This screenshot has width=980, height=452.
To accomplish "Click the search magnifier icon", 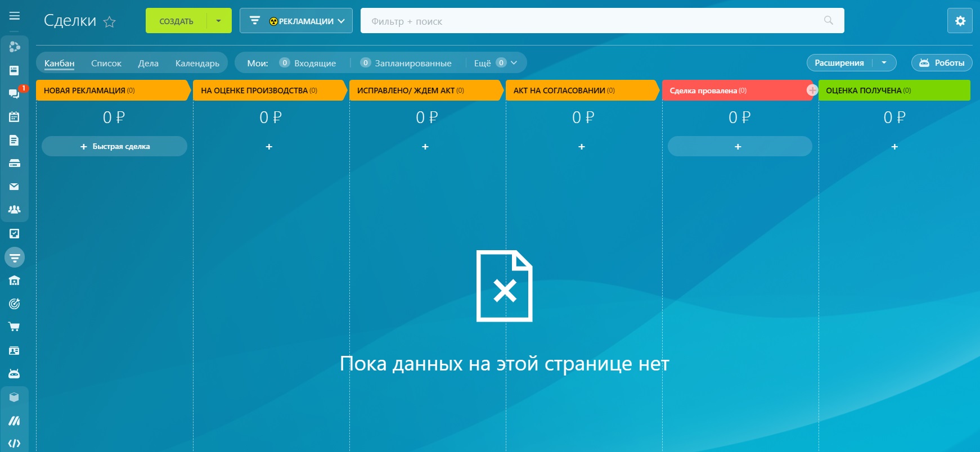I will [x=828, y=21].
